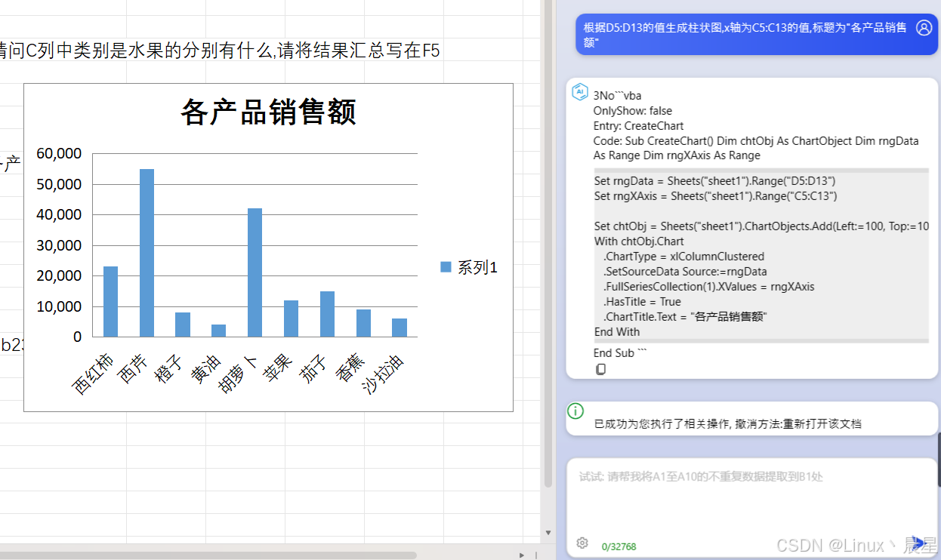The image size is (941, 560).
Task: Click the horizontal scrollbar right arrow
Action: pyautogui.click(x=522, y=555)
